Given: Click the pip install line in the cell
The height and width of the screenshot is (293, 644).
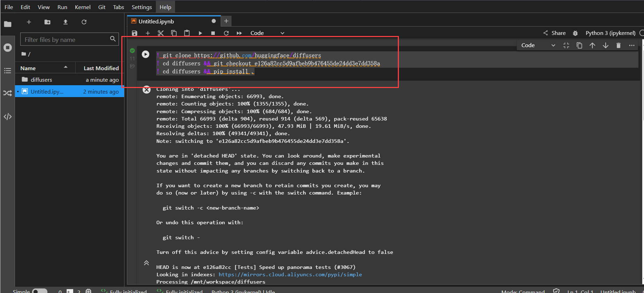Looking at the screenshot, I should pos(205,72).
